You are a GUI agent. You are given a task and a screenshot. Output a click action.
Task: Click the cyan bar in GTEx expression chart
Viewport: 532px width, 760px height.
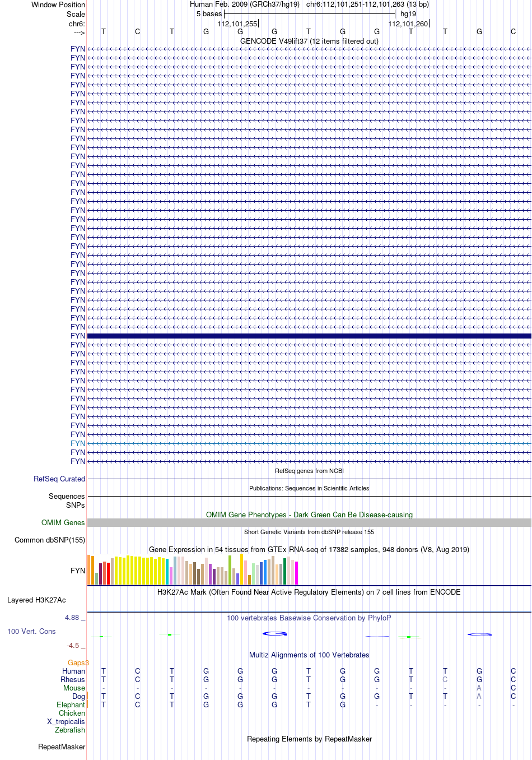pyautogui.click(x=167, y=572)
